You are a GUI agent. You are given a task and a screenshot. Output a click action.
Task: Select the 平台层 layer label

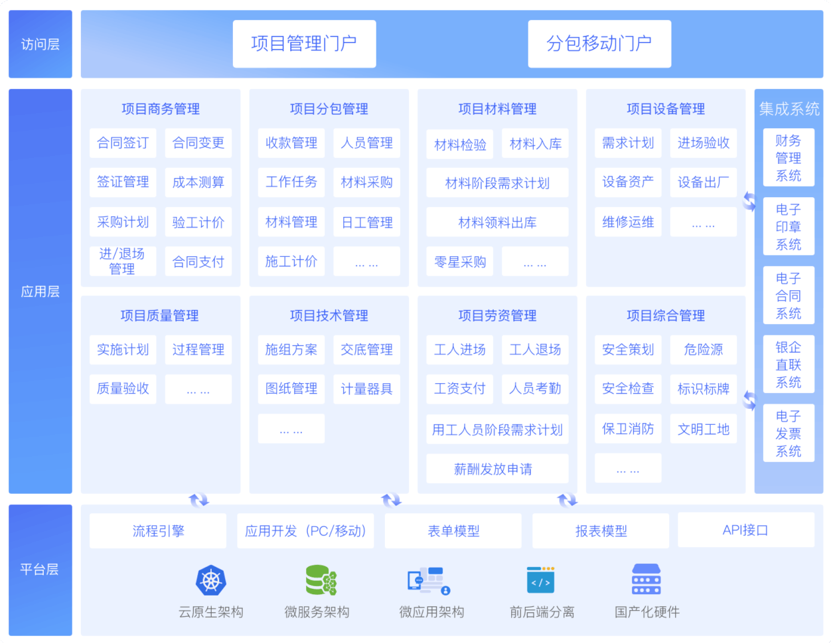pyautogui.click(x=40, y=569)
